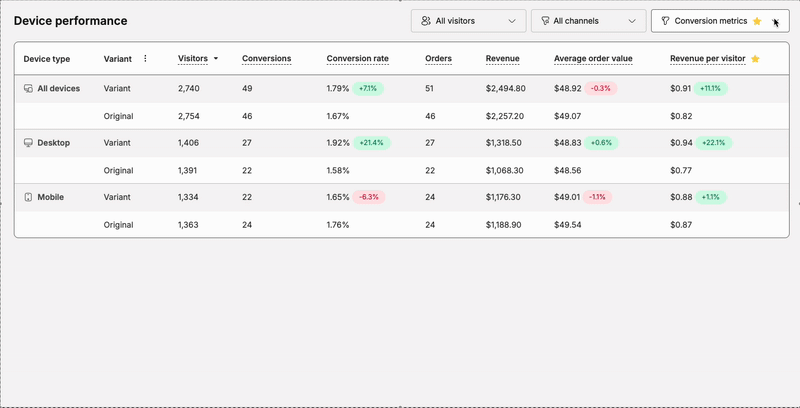Expand the All channels dropdown
Image resolution: width=800 pixels, height=408 pixels.
588,21
